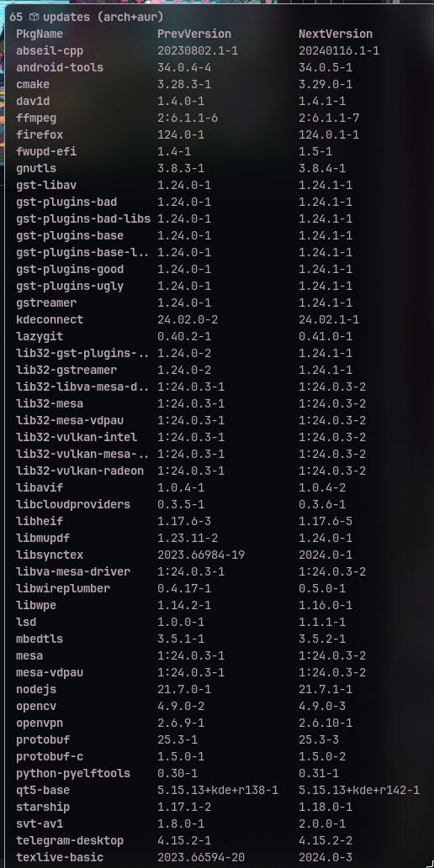Select the nodejs package entry
This screenshot has height=868, width=434.
(36, 689)
